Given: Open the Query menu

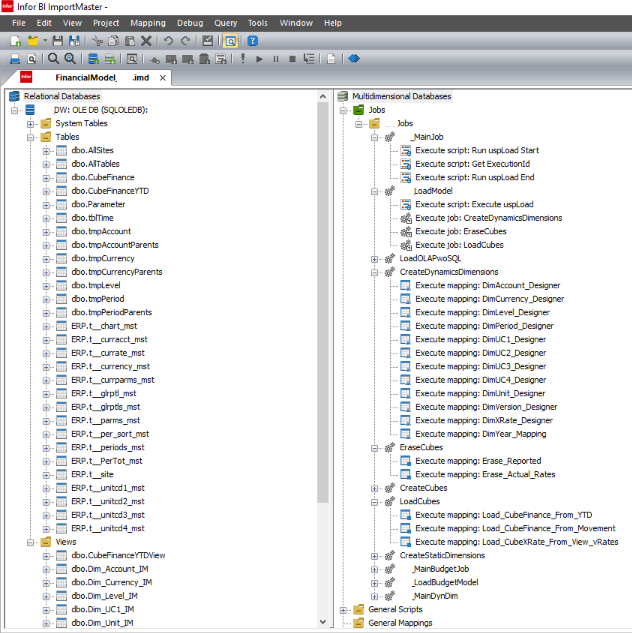Looking at the screenshot, I should coord(226,23).
